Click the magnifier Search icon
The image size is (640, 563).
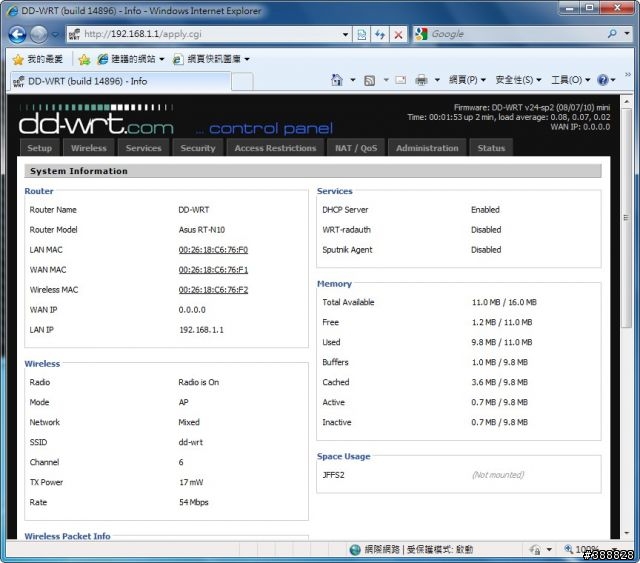(612, 34)
